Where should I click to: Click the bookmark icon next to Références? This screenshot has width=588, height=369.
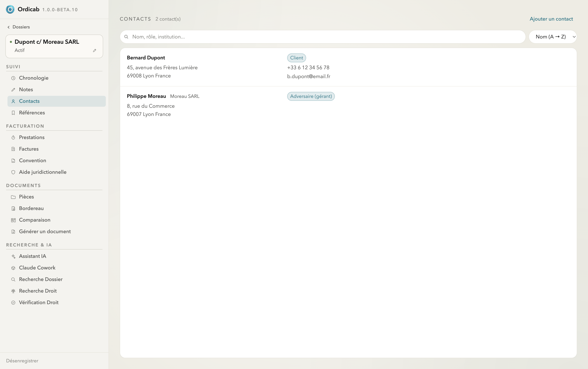(x=13, y=113)
